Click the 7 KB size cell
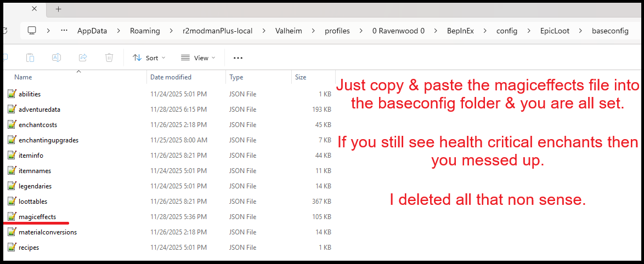Image resolution: width=644 pixels, height=264 pixels. [x=324, y=140]
